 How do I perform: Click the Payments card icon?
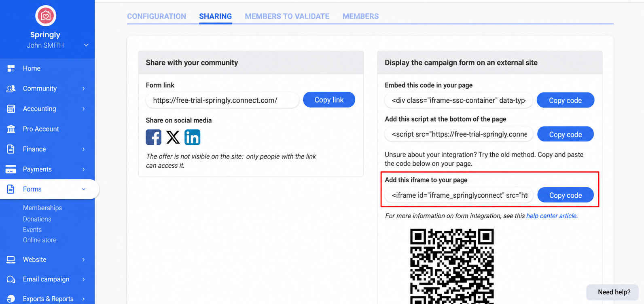click(11, 169)
